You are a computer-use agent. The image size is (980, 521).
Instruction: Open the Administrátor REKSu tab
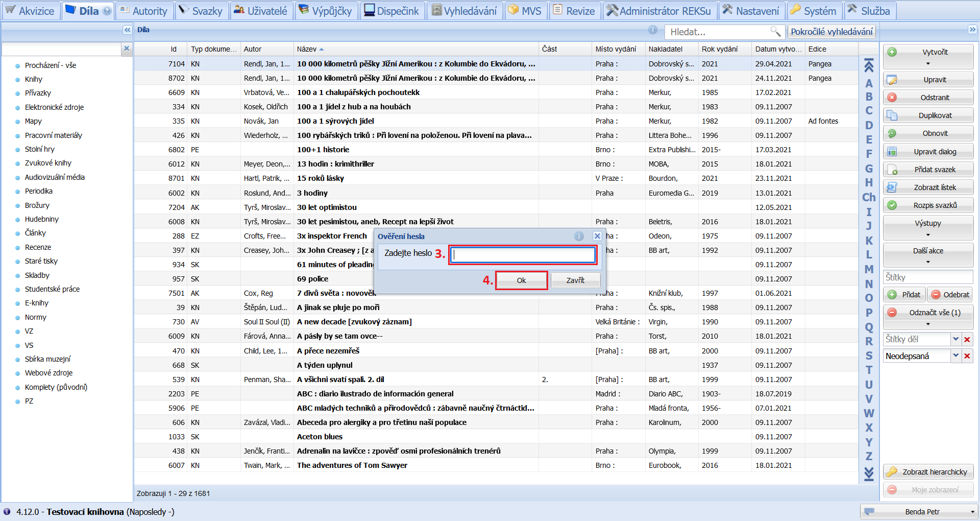point(659,11)
